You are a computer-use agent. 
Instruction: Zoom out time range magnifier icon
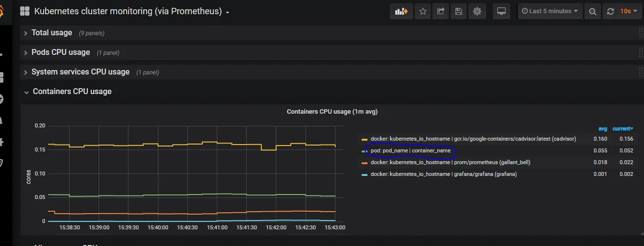click(x=592, y=11)
